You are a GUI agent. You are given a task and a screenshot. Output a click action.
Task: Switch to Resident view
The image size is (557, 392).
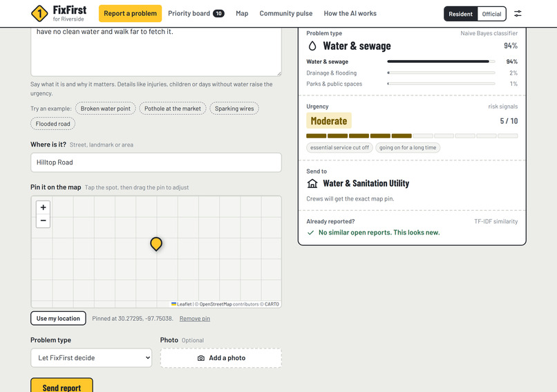pos(460,14)
